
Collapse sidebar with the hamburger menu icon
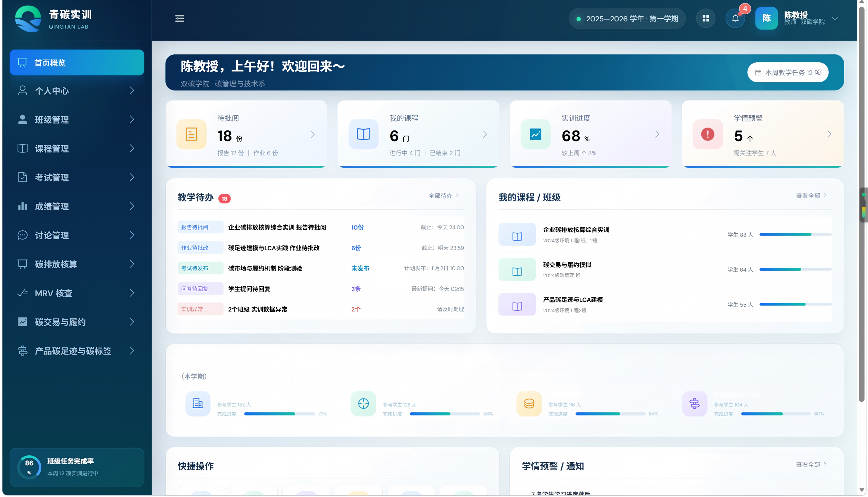tap(179, 19)
